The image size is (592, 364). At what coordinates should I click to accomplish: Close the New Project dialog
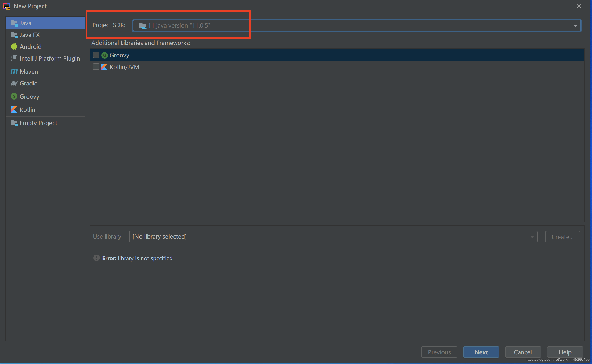click(579, 6)
